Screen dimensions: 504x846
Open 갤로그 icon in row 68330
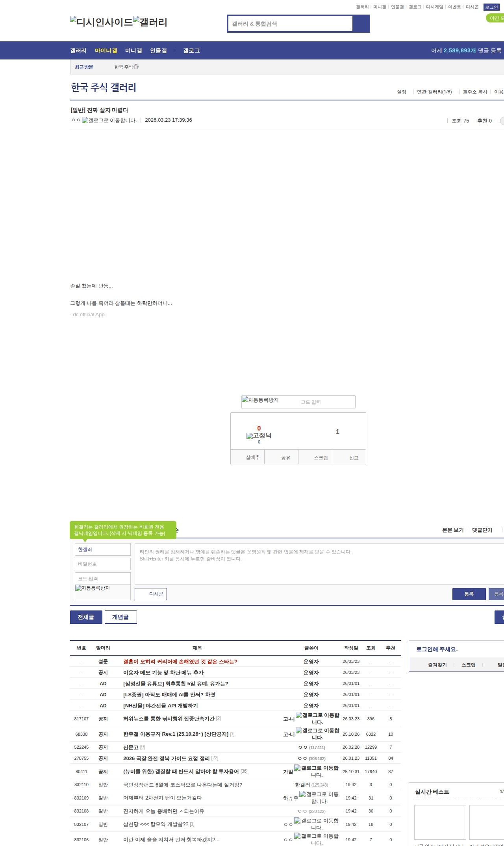(x=317, y=734)
